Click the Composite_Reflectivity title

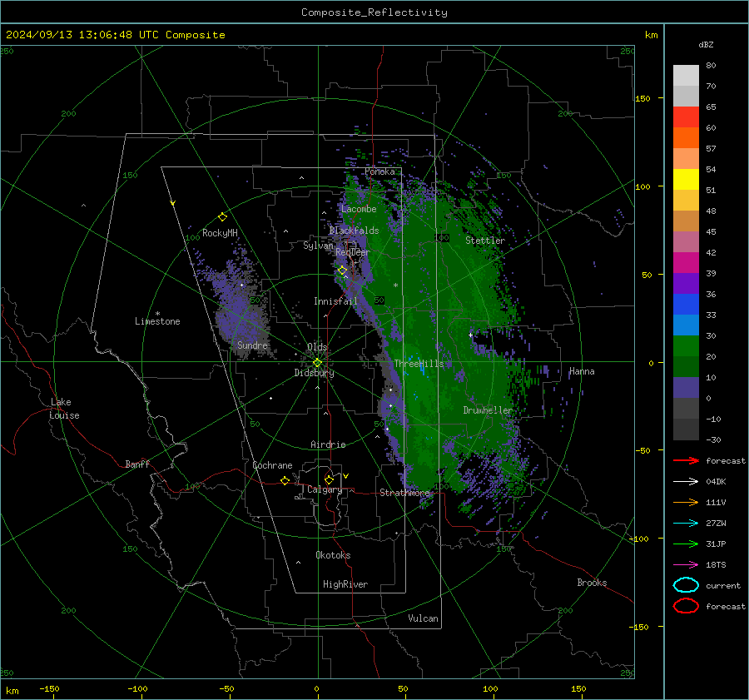374,12
